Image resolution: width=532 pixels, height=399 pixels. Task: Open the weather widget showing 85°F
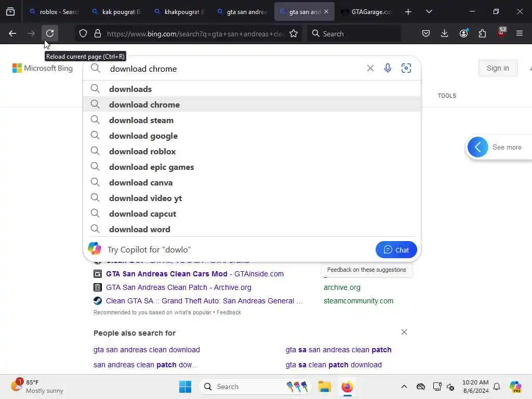(x=37, y=386)
